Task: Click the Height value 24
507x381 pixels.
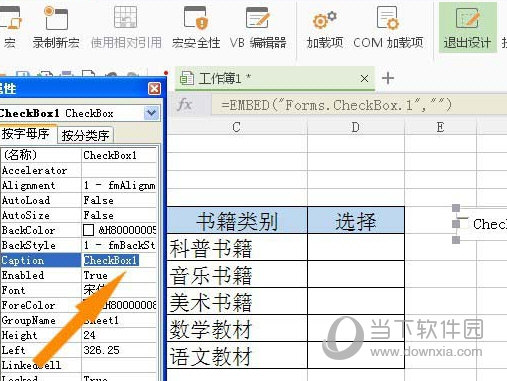Action: [119, 335]
